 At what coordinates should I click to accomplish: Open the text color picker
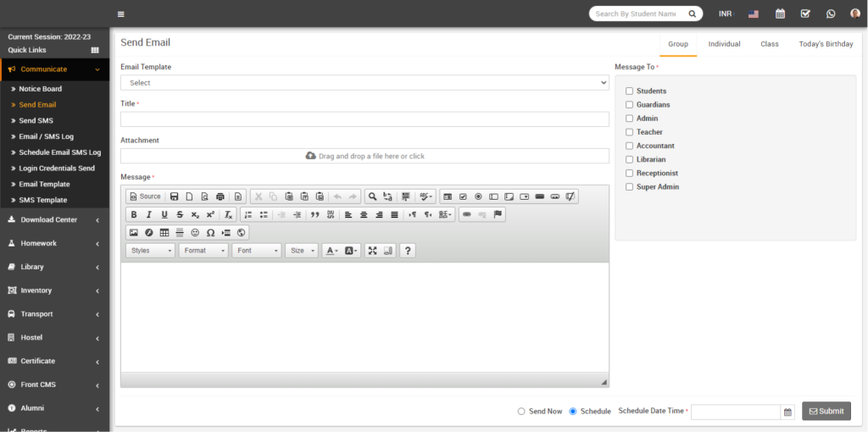coord(331,251)
